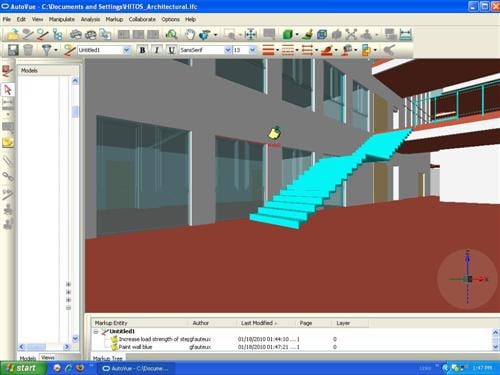
Task: Click the crossed-arrows explode icon
Action: (x=351, y=34)
